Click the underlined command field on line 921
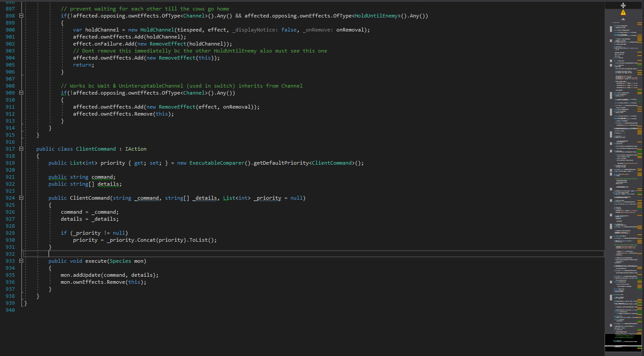This screenshot has height=356, width=644. [103, 177]
